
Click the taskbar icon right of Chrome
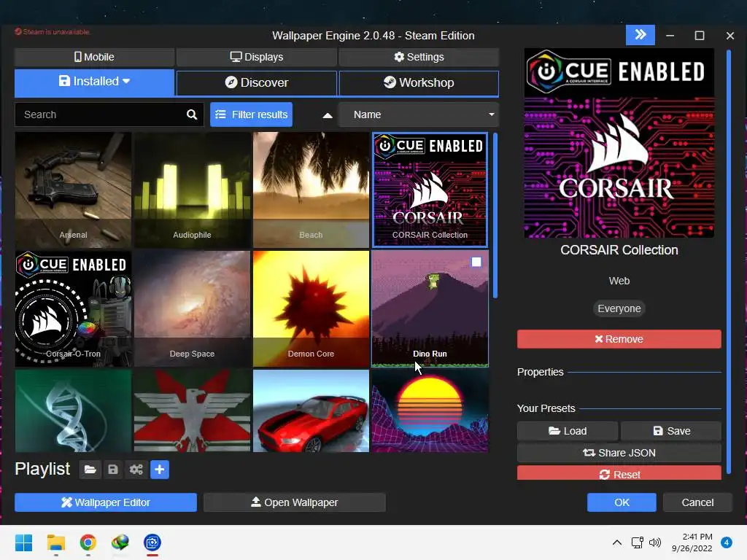pyautogui.click(x=120, y=542)
